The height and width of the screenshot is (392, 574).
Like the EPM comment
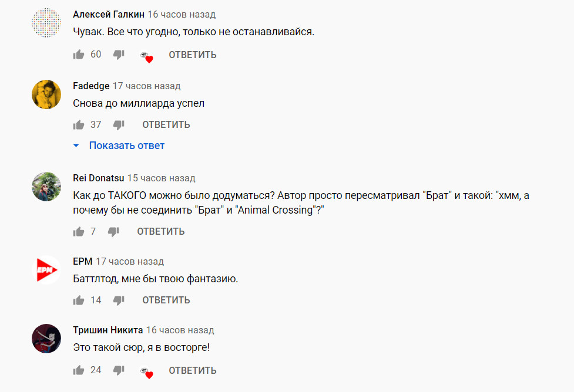point(79,300)
